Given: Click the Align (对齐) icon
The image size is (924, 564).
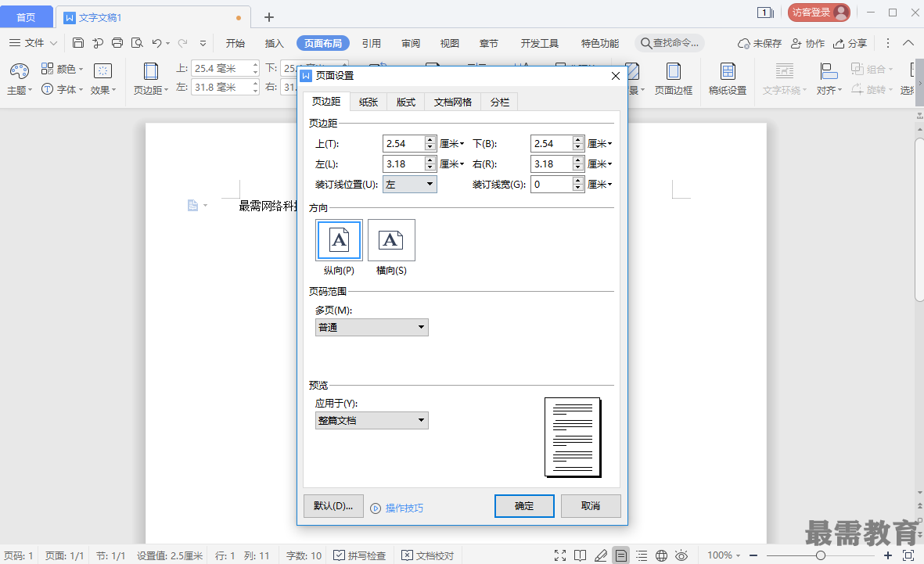Looking at the screenshot, I should pos(829,71).
